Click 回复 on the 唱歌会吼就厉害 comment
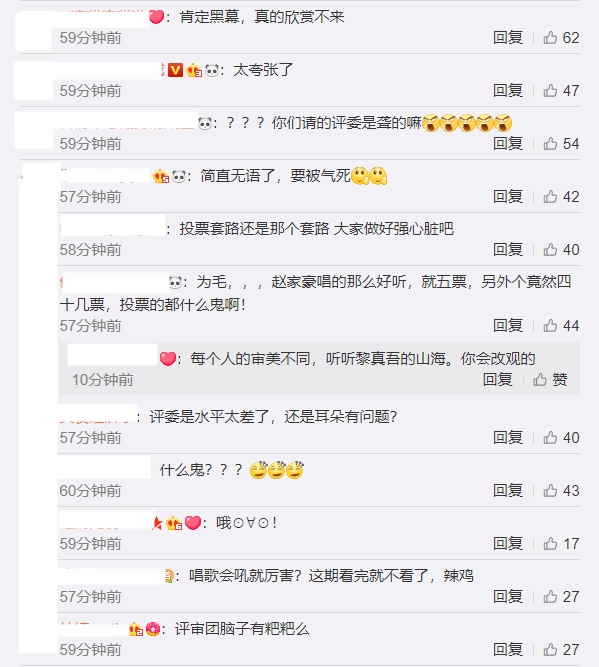599x667 pixels. (x=508, y=597)
